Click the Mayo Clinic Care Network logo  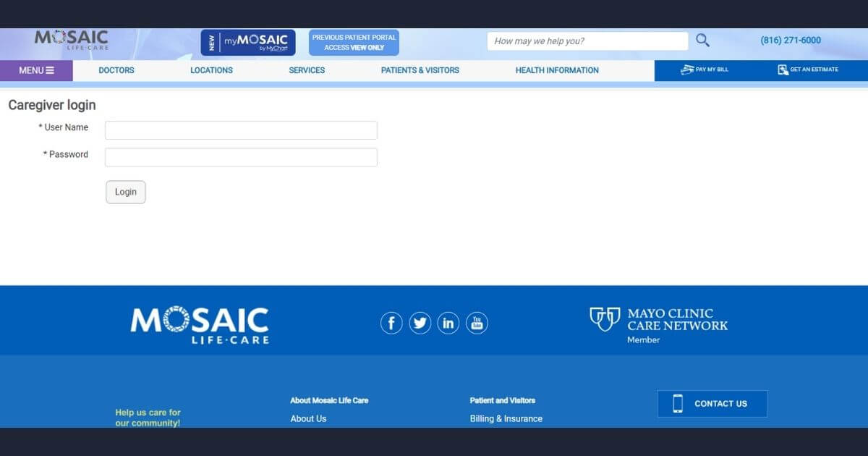tap(659, 325)
